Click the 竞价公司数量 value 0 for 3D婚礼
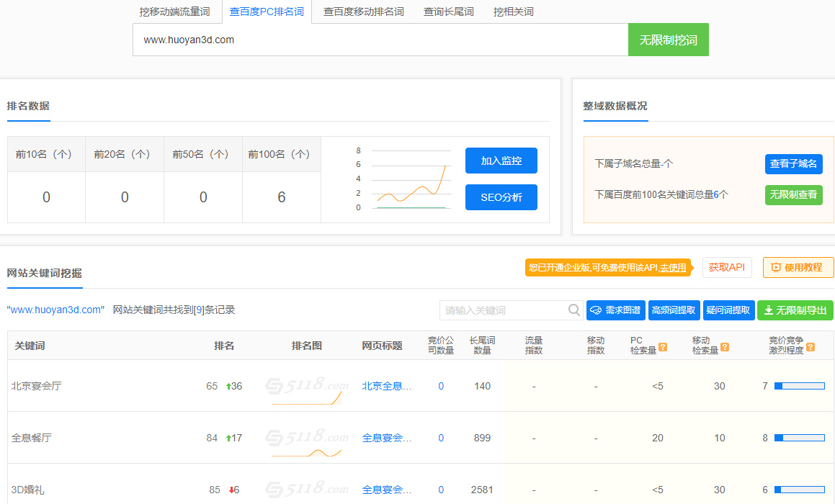 coord(441,490)
